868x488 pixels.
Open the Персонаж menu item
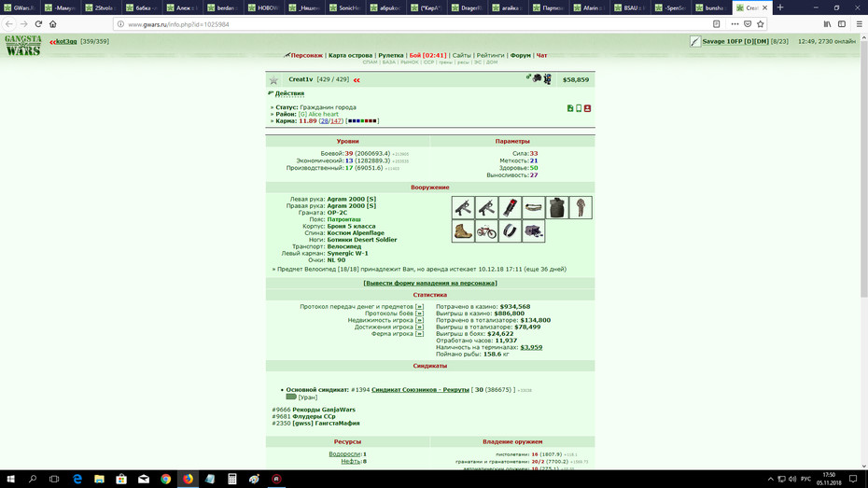(307, 55)
